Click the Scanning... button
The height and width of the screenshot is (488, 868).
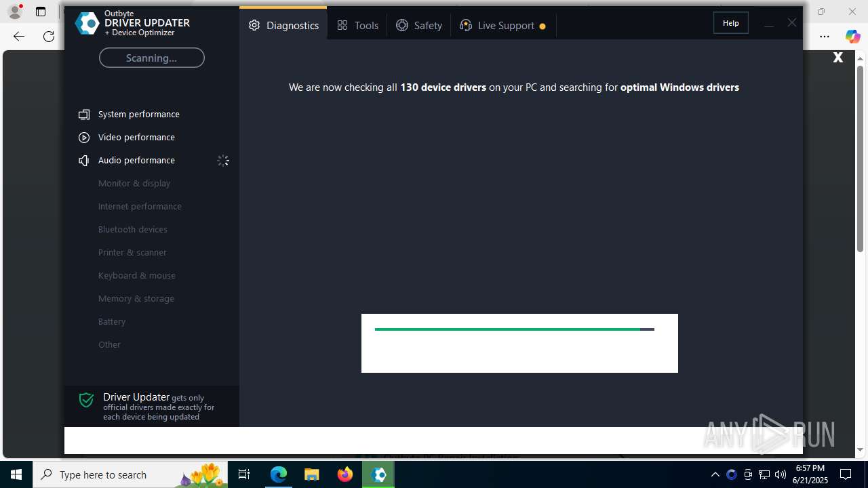(151, 58)
